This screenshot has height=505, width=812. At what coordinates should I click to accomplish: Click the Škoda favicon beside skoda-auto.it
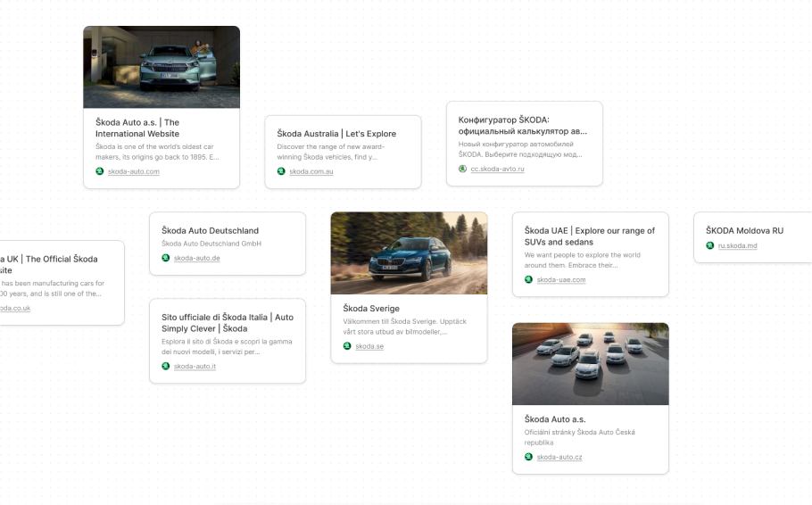166,366
